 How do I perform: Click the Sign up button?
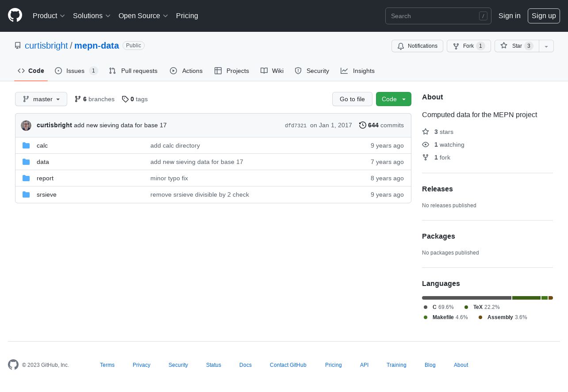point(544,16)
